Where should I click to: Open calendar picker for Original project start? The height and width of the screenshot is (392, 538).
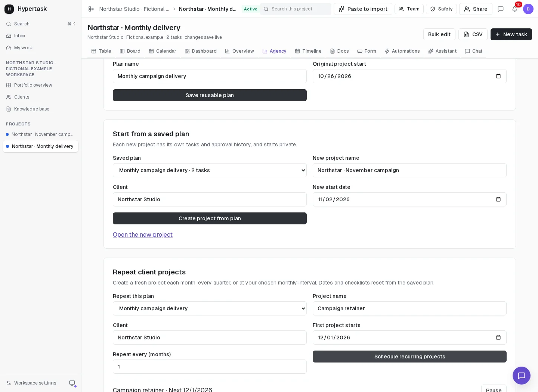[498, 76]
